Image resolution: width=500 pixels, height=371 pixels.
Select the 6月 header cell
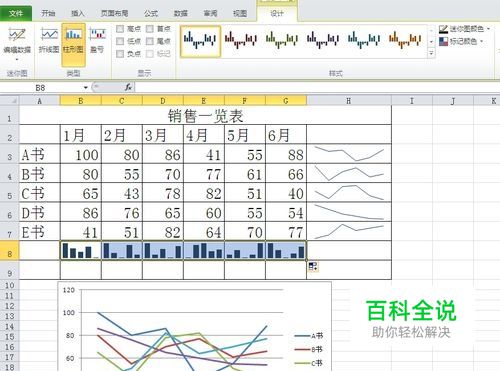coord(286,135)
